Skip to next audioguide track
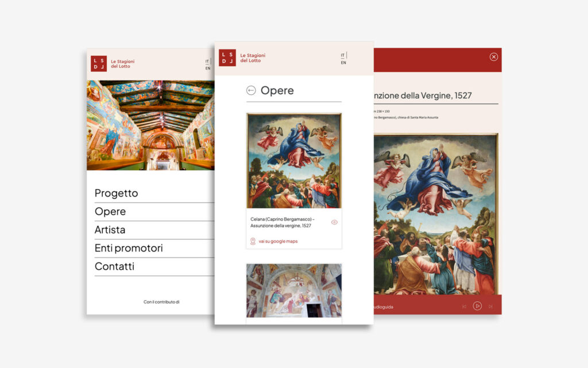 [x=490, y=306]
